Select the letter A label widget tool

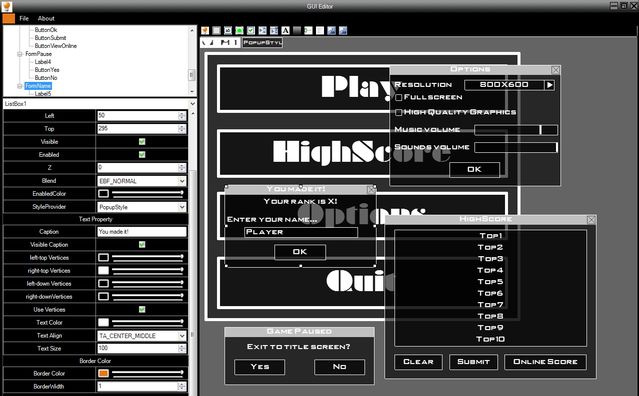[285, 31]
